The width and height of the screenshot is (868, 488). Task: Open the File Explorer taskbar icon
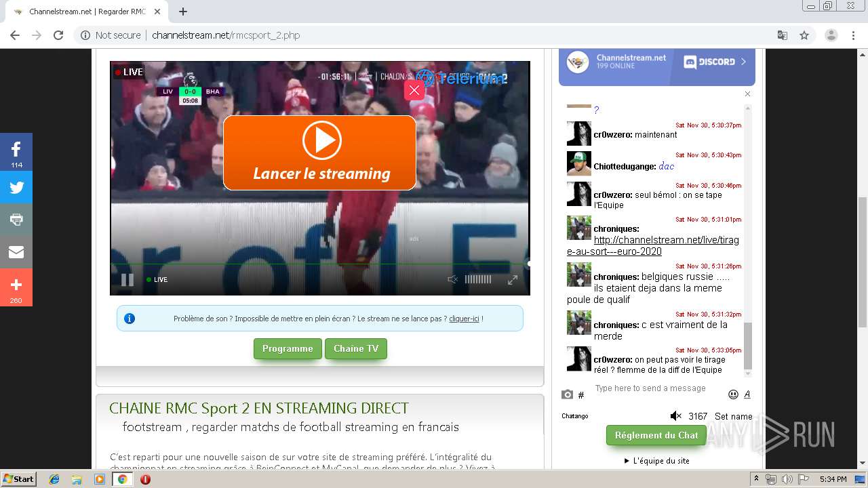tap(77, 479)
